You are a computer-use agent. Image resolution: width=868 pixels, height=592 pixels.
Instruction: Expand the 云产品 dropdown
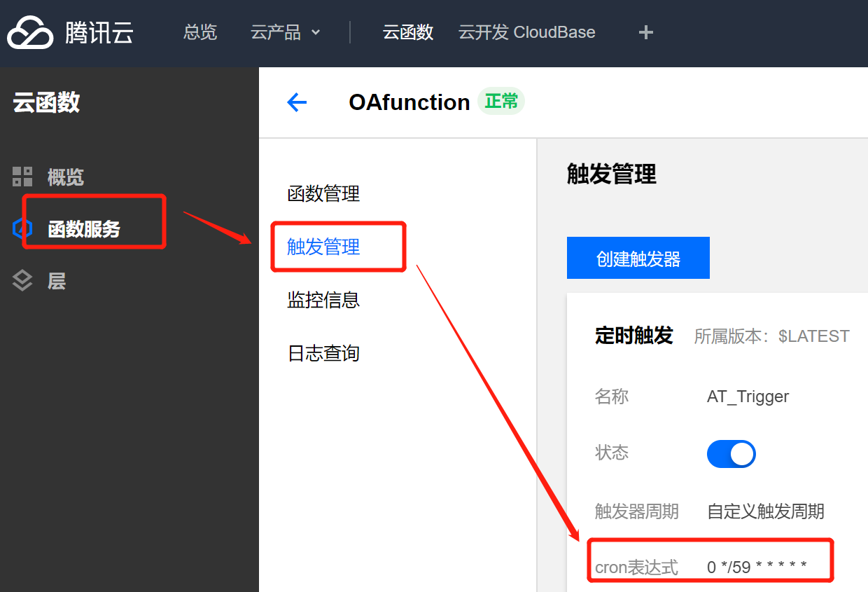click(x=286, y=32)
